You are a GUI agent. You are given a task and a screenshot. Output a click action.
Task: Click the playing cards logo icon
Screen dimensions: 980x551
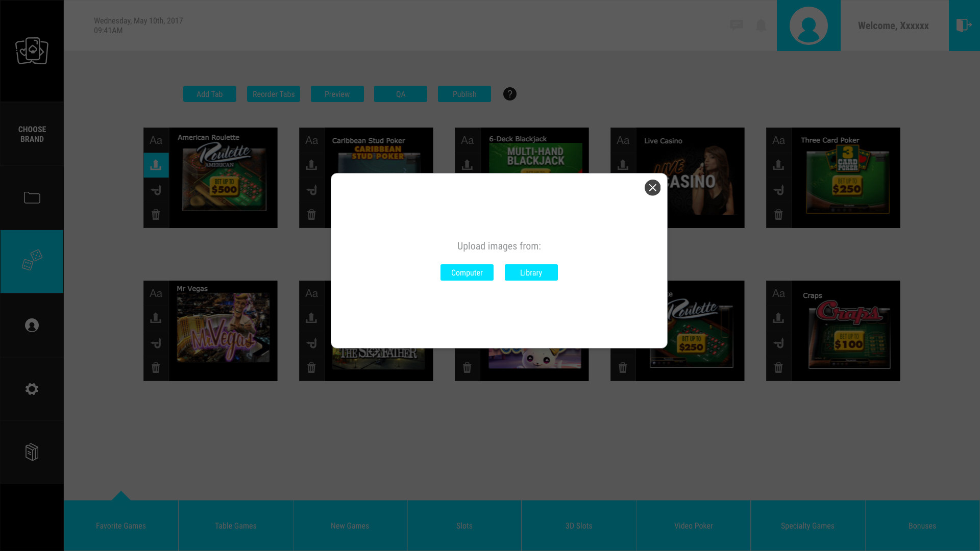pyautogui.click(x=32, y=51)
